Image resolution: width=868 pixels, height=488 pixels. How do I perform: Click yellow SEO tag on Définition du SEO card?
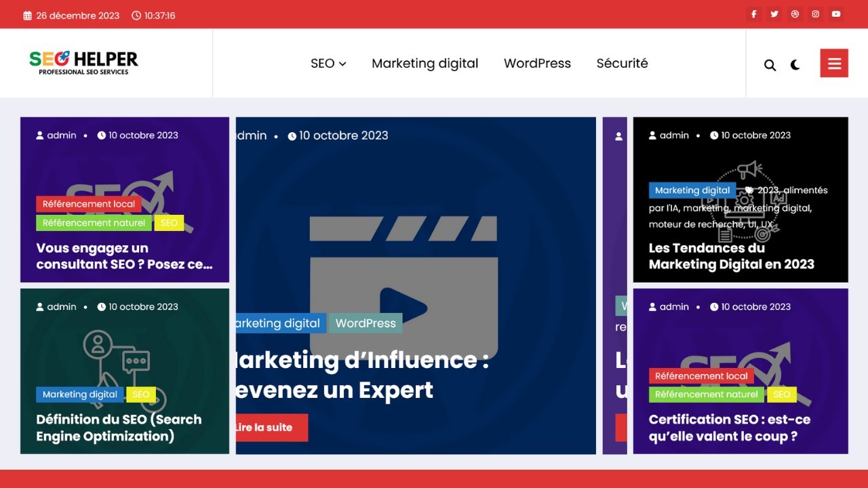[x=141, y=394]
